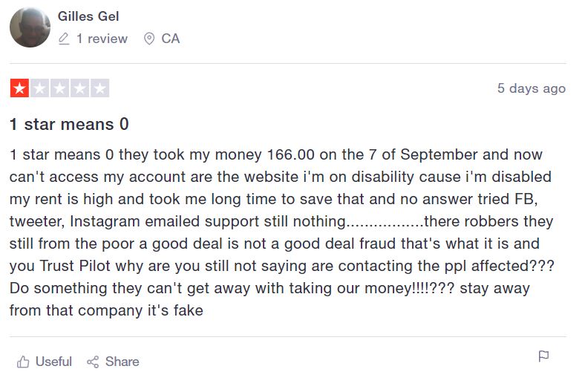
Task: Click the second grey rating star
Action: click(x=39, y=88)
